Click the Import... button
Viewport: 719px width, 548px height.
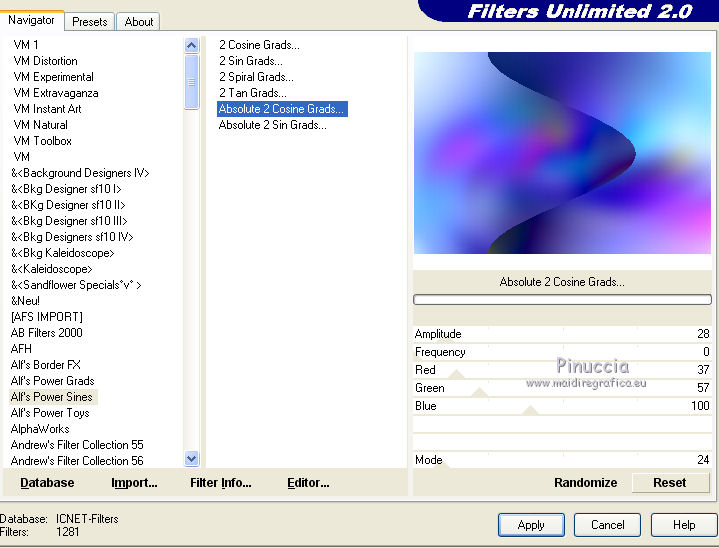(134, 483)
